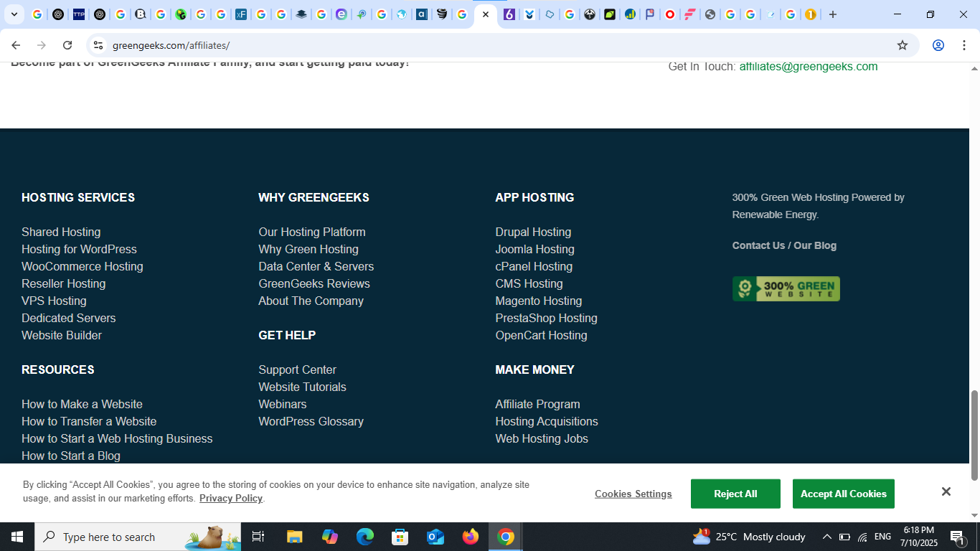Open Affiliate Program footer link
This screenshot has height=551, width=980.
click(537, 404)
